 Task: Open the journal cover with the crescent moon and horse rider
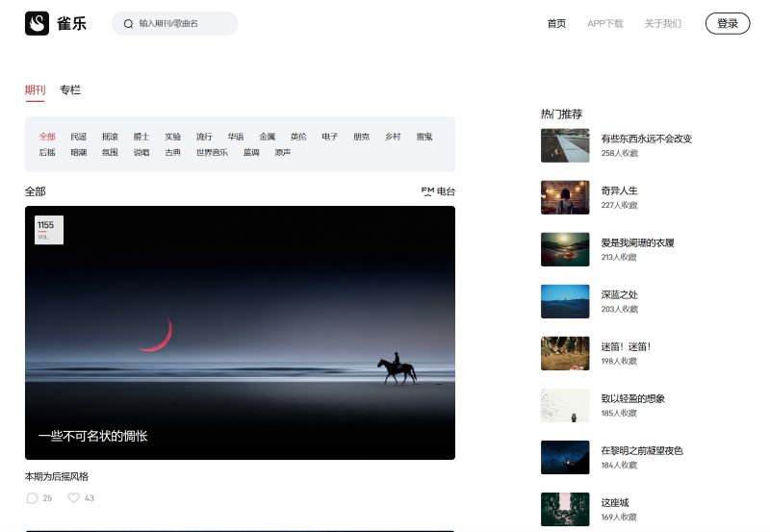[240, 333]
